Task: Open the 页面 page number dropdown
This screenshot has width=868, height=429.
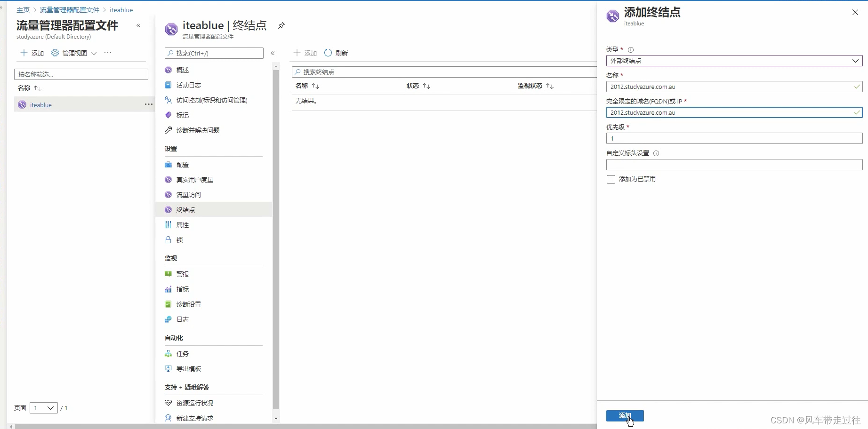Action: pos(44,408)
